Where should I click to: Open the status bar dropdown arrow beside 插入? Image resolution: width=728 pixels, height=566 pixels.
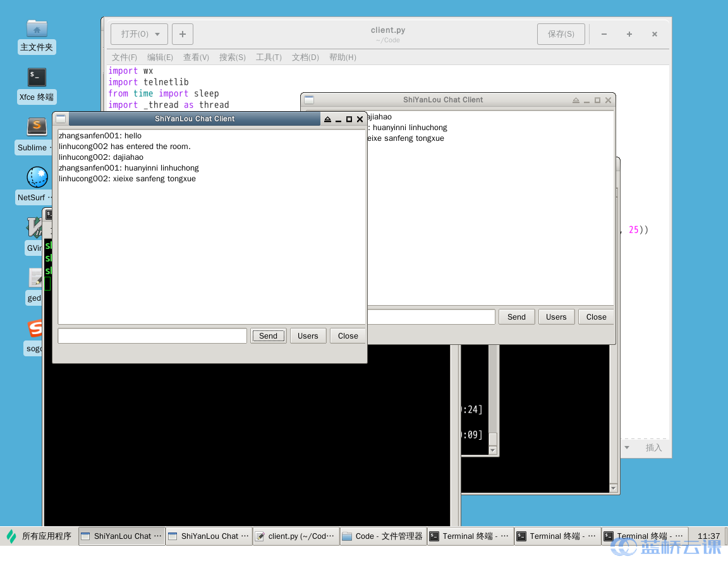coord(627,447)
